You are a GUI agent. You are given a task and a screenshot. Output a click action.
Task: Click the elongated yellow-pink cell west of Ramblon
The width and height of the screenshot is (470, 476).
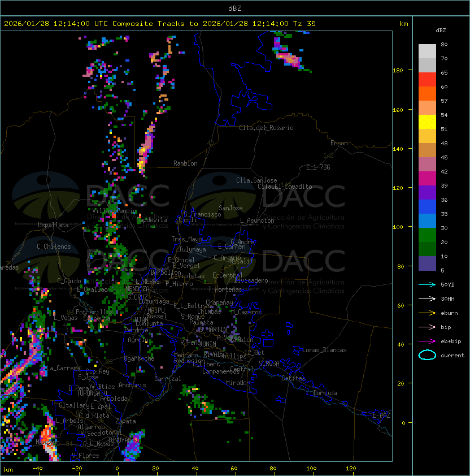click(x=146, y=149)
